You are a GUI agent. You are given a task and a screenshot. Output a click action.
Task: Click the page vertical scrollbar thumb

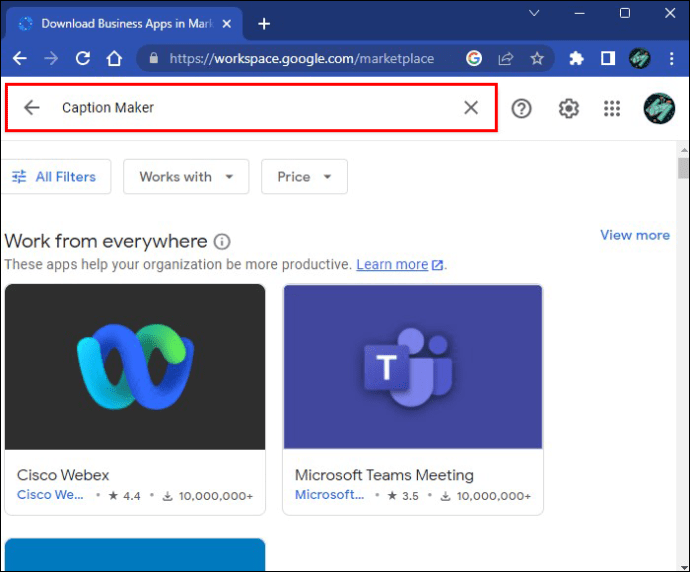[683, 168]
